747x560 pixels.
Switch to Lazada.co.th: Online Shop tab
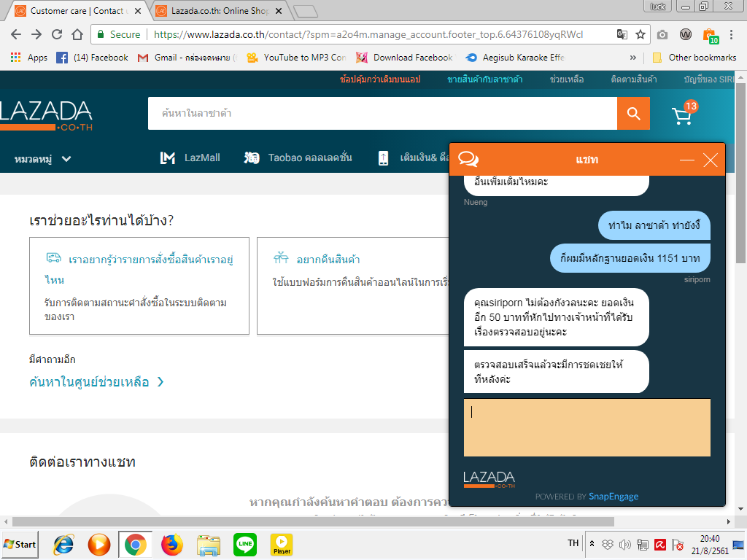click(219, 10)
